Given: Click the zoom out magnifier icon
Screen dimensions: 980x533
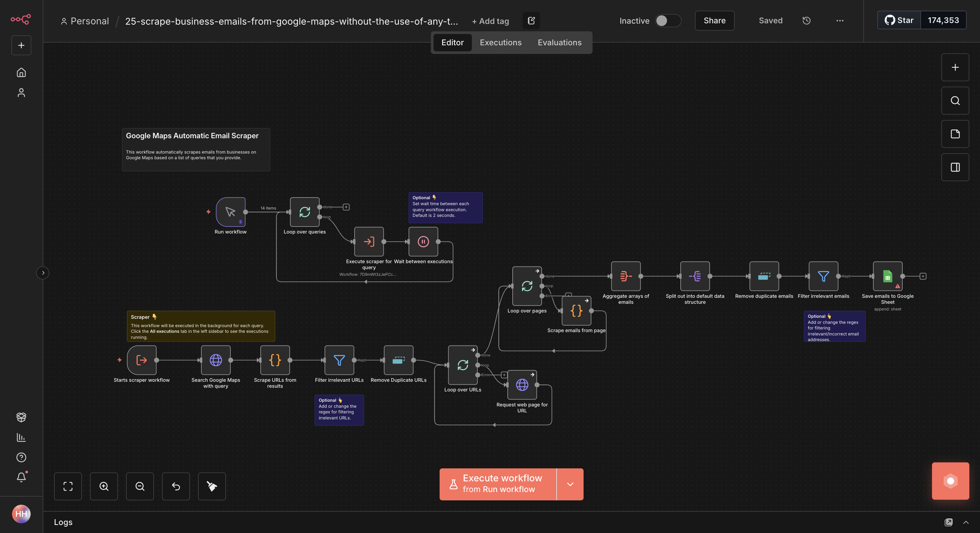Looking at the screenshot, I should click(x=140, y=486).
